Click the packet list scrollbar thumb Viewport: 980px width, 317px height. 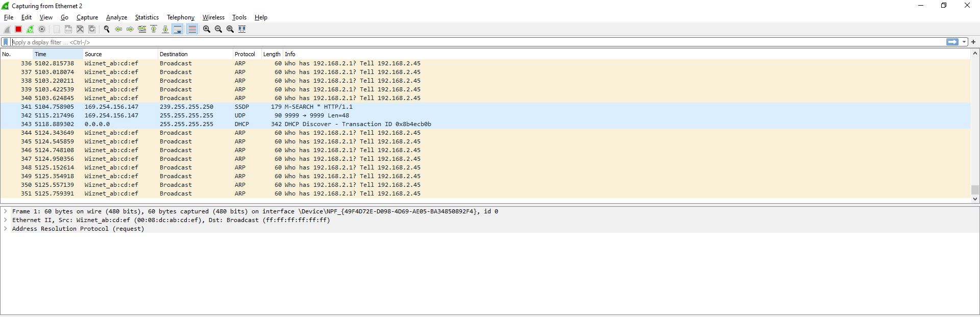(x=975, y=190)
